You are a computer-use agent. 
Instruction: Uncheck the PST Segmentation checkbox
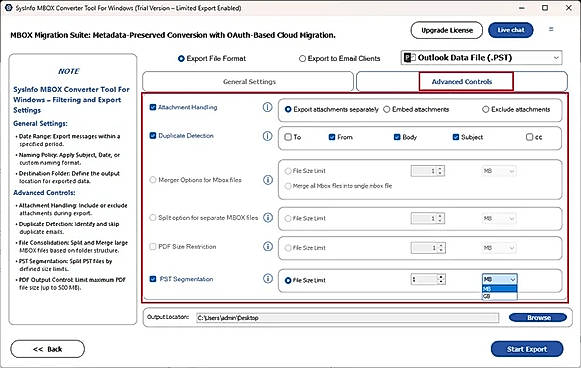click(x=153, y=279)
